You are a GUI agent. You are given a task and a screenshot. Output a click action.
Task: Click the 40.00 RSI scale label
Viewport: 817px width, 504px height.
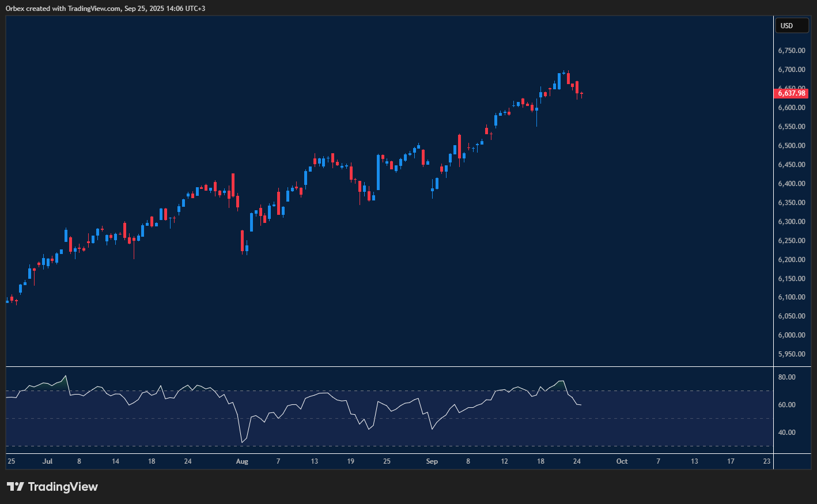coord(786,433)
